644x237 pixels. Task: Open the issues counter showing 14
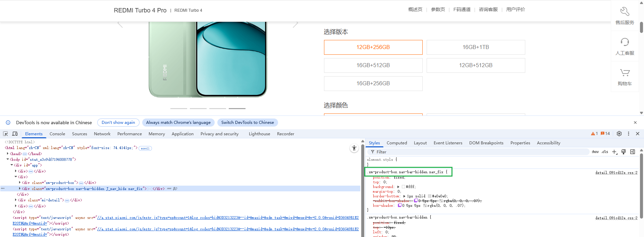click(605, 134)
